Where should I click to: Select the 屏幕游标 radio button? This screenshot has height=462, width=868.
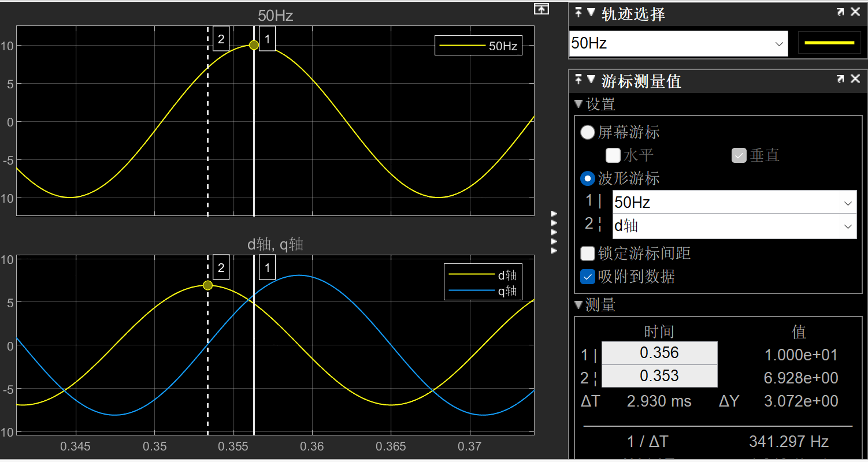(x=588, y=132)
